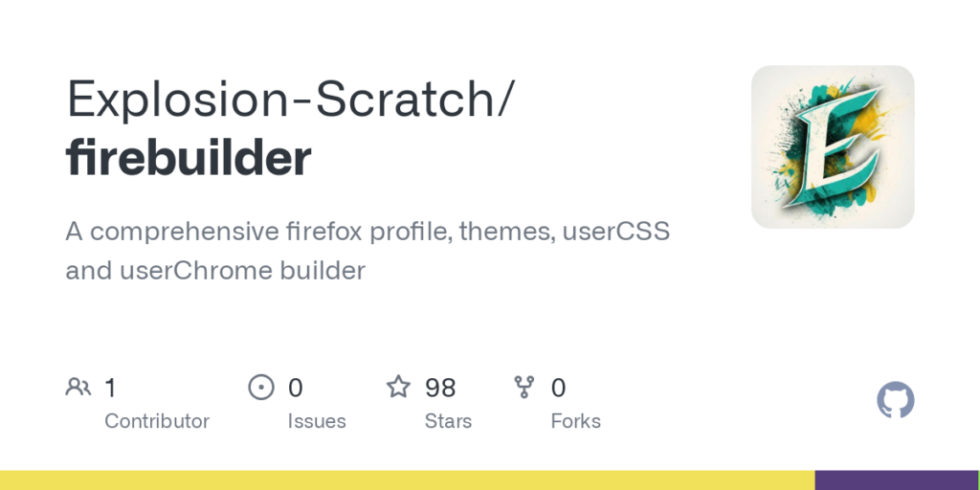Image resolution: width=980 pixels, height=490 pixels.
Task: Click the GitHub Octocat logo
Action: [896, 400]
